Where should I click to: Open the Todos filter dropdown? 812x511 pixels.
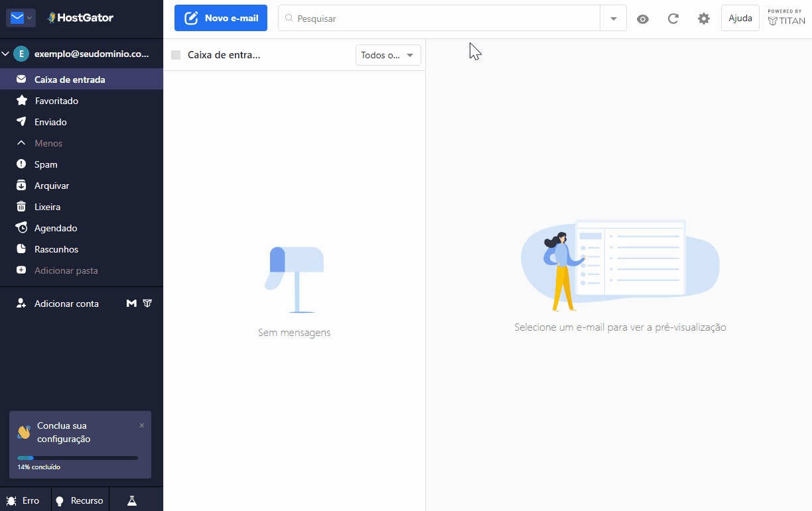388,55
